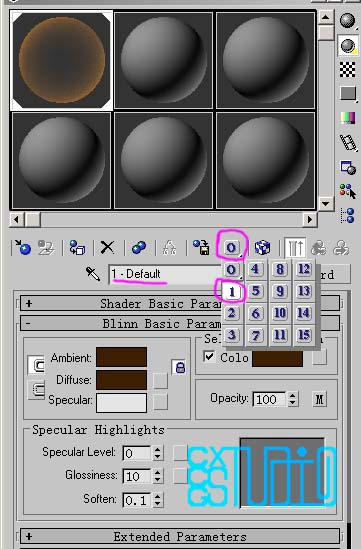Open the Diffuse color swatch
361x549 pixels.
coord(122,380)
